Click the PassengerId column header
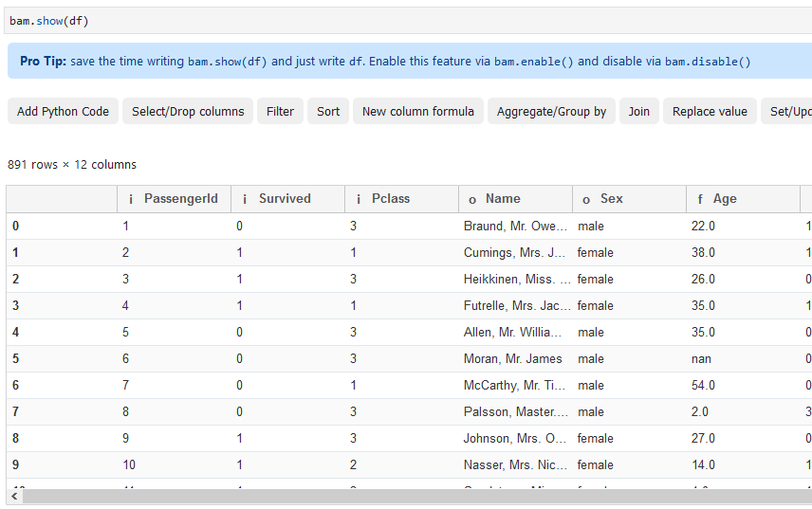The width and height of the screenshot is (812, 509). tap(180, 199)
